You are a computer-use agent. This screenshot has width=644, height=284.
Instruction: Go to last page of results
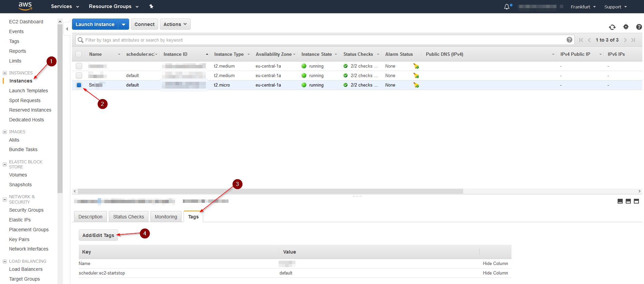point(633,40)
